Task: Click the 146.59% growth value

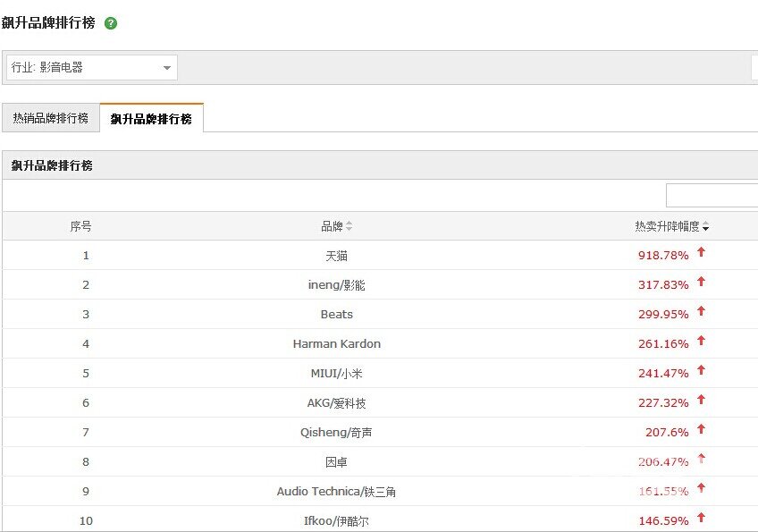Action: tap(663, 521)
